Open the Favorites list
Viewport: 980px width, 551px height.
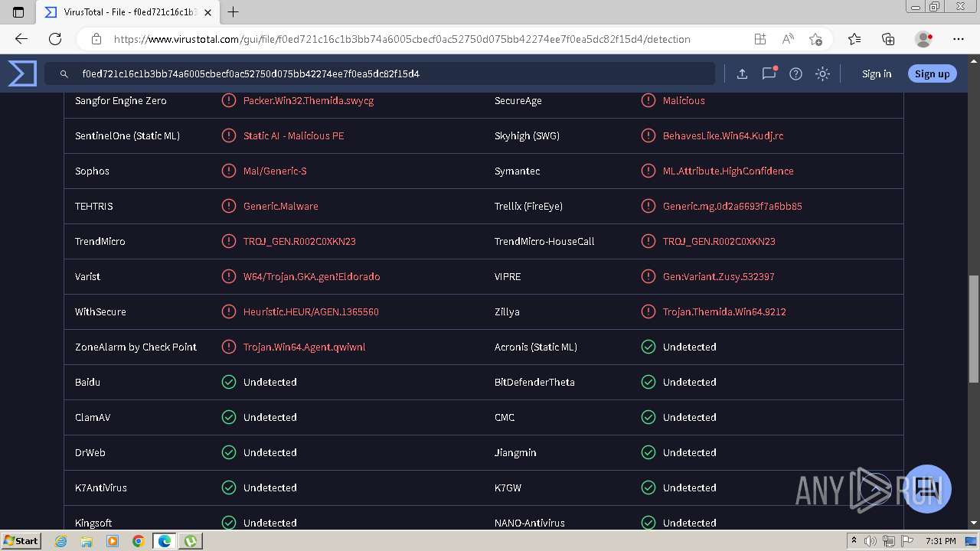tap(854, 39)
